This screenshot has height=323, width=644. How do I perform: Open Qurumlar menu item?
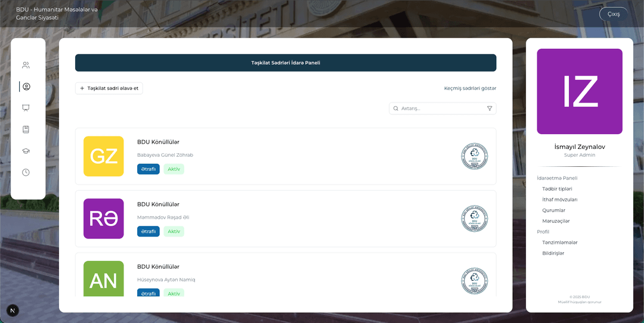(553, 210)
